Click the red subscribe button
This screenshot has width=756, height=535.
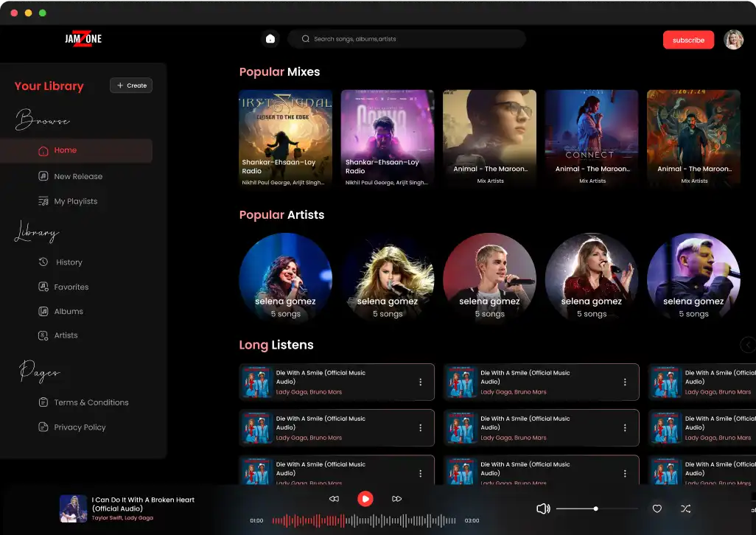point(688,40)
